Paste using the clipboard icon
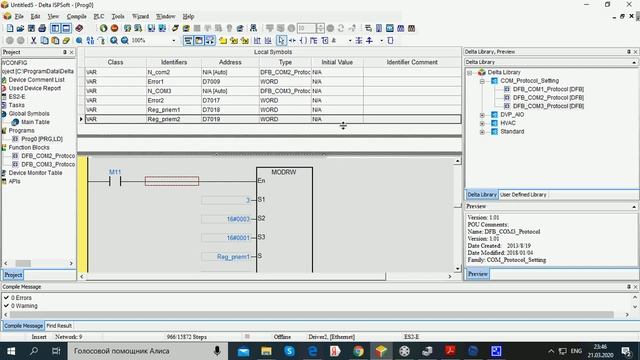Viewport: 640px width, 360px height. [x=55, y=40]
